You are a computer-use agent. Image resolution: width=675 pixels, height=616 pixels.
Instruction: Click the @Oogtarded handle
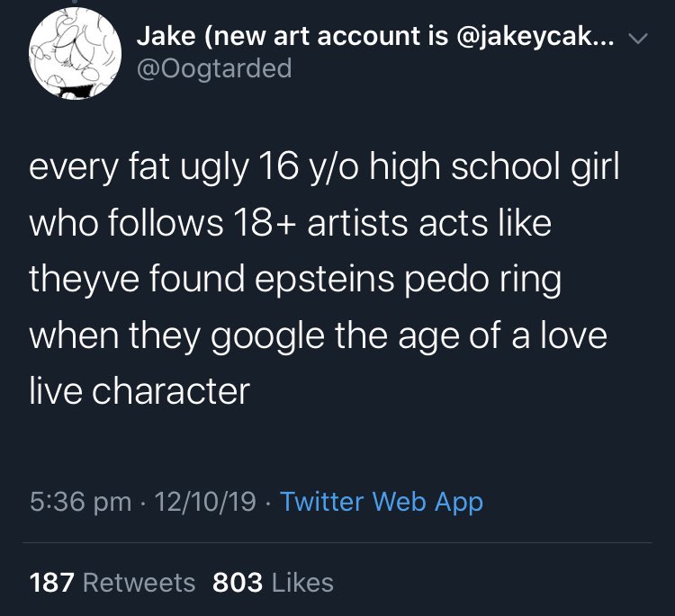pos(213,67)
